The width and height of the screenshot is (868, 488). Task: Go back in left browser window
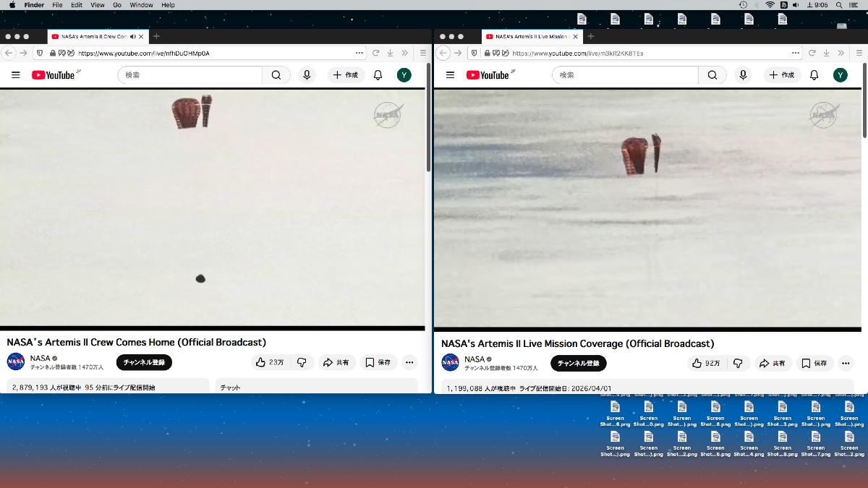coord(9,53)
